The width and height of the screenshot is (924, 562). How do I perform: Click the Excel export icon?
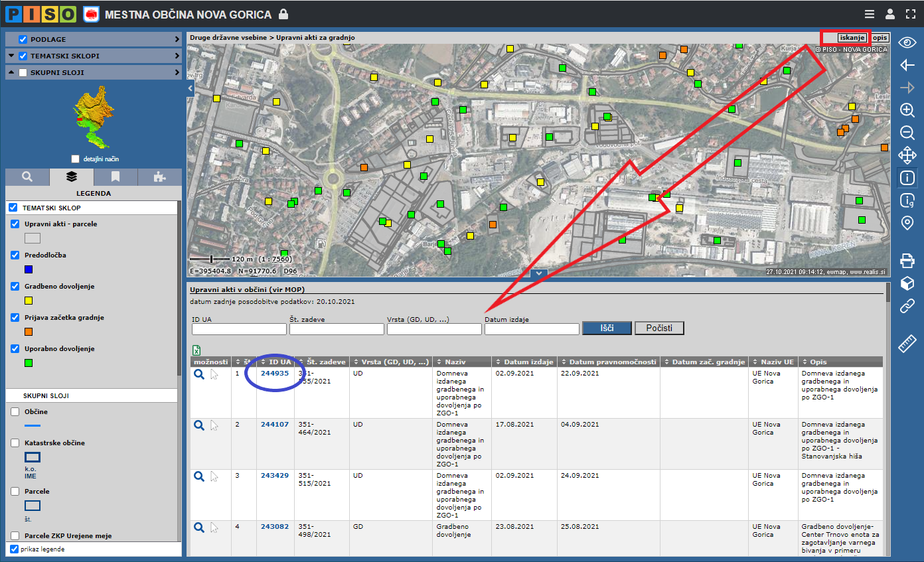(x=196, y=350)
